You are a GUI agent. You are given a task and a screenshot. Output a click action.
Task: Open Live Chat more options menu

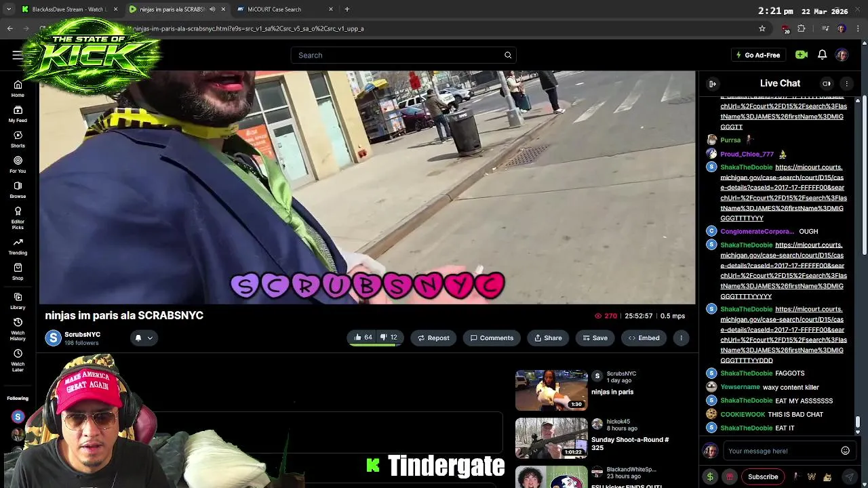[x=846, y=83]
